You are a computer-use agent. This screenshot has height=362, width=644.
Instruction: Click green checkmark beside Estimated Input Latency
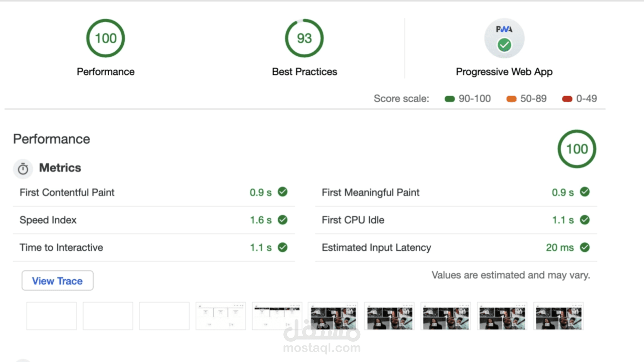(585, 247)
